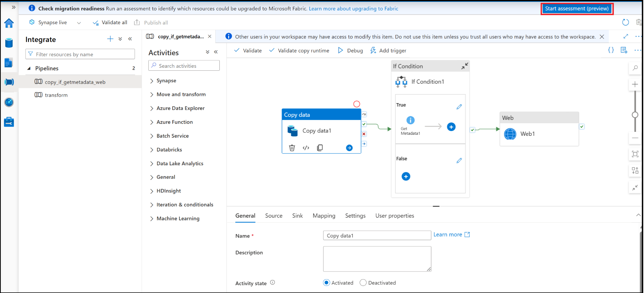Delete the Copy data1 activity
644x293 pixels.
pyautogui.click(x=292, y=148)
